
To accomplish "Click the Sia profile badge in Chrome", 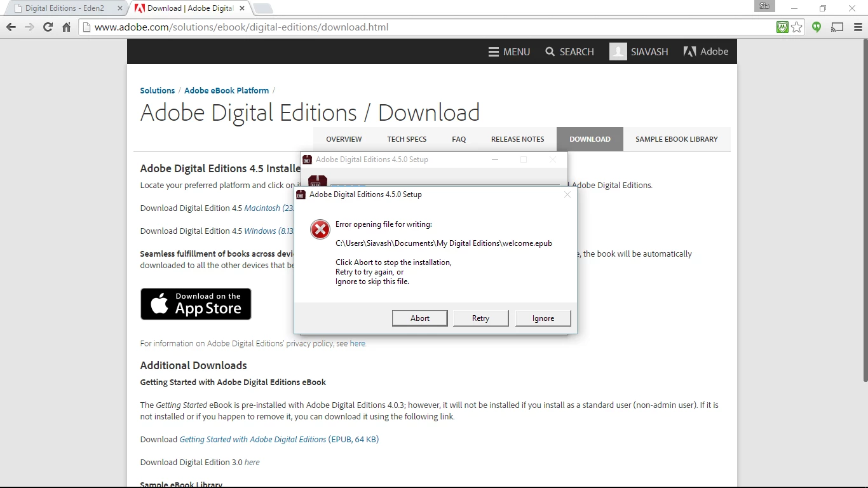I will pos(764,6).
